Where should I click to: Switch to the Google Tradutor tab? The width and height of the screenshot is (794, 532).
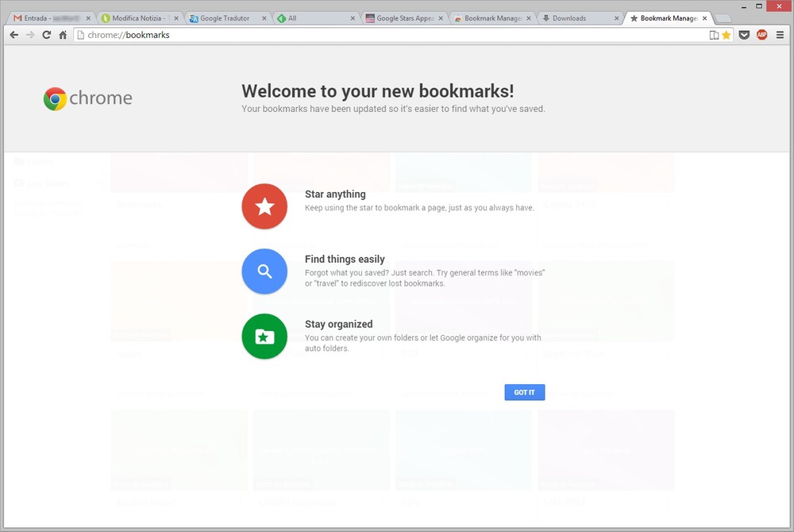225,18
